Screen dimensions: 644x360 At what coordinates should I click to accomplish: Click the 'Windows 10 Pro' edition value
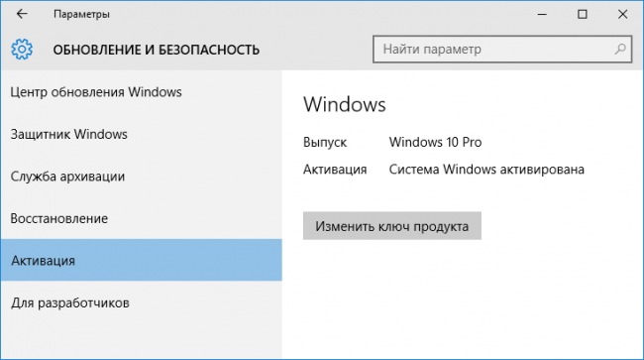click(x=435, y=142)
